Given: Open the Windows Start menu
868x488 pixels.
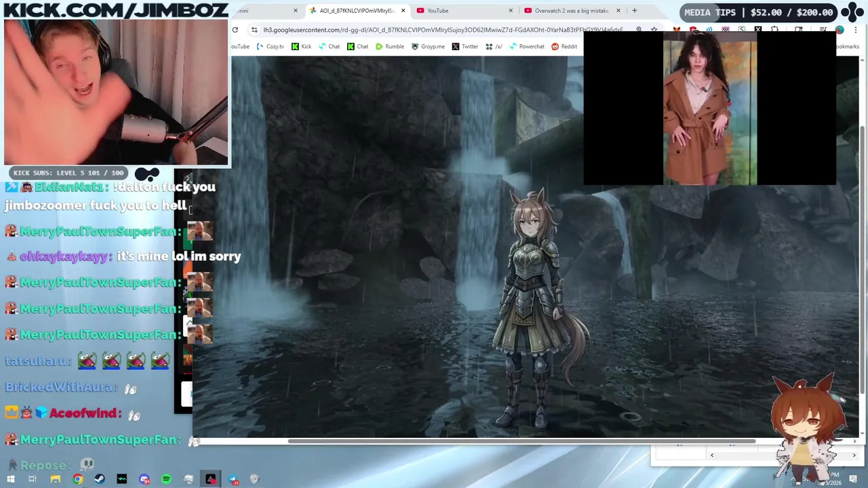Looking at the screenshot, I should pyautogui.click(x=10, y=479).
